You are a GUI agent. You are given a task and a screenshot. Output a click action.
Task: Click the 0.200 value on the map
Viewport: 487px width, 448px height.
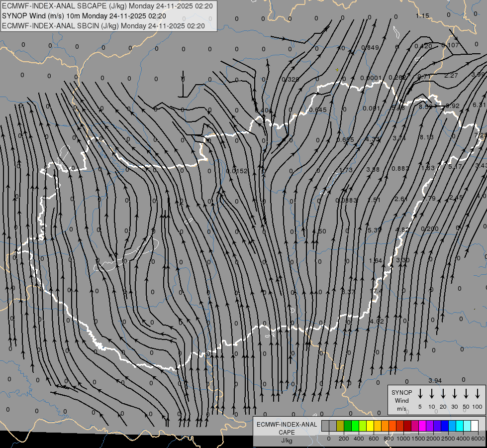430,229
